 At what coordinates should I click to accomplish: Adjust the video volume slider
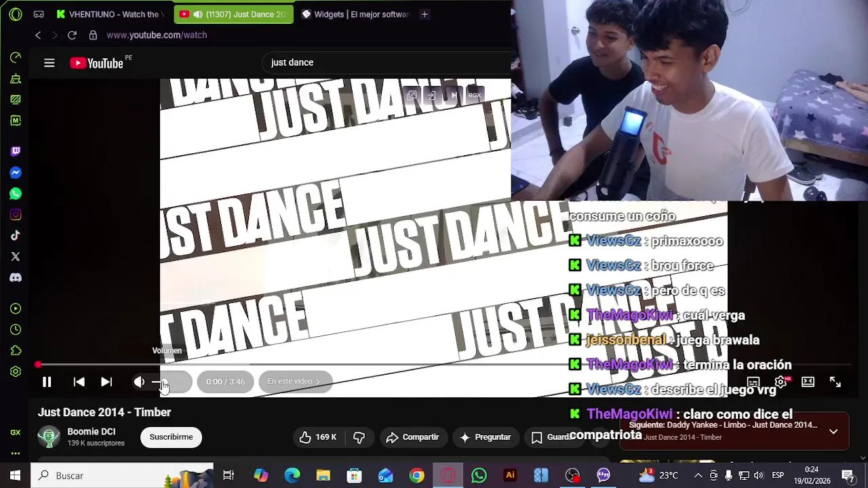(x=170, y=382)
